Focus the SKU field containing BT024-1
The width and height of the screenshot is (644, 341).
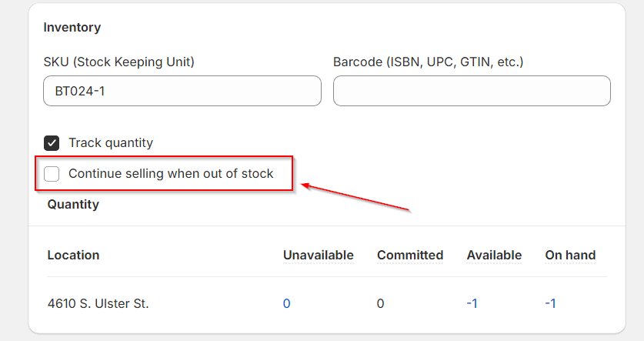[182, 91]
